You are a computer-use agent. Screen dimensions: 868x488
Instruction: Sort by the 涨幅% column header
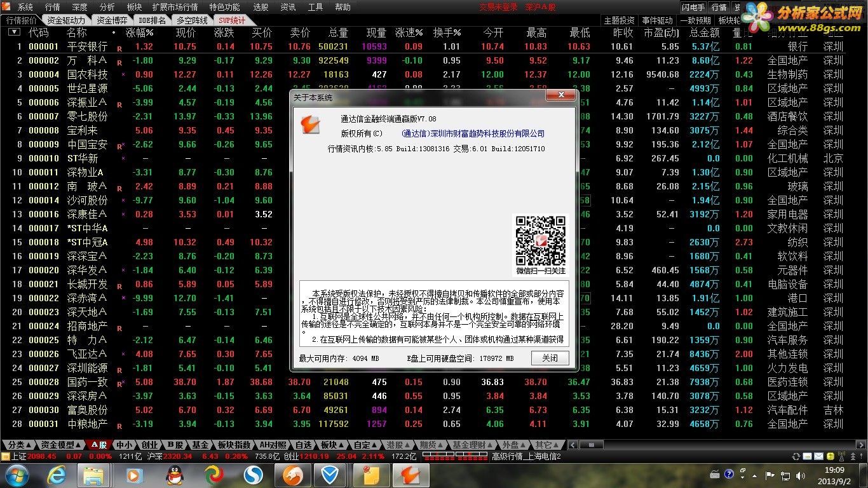pos(140,32)
